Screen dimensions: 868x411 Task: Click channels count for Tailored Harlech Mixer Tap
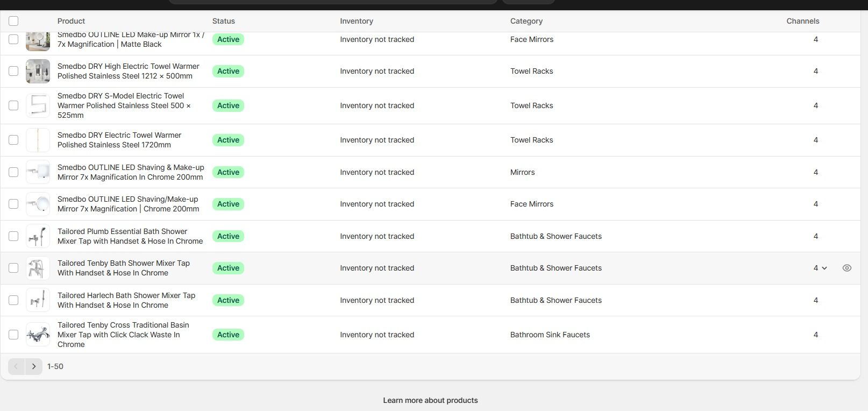(x=816, y=300)
